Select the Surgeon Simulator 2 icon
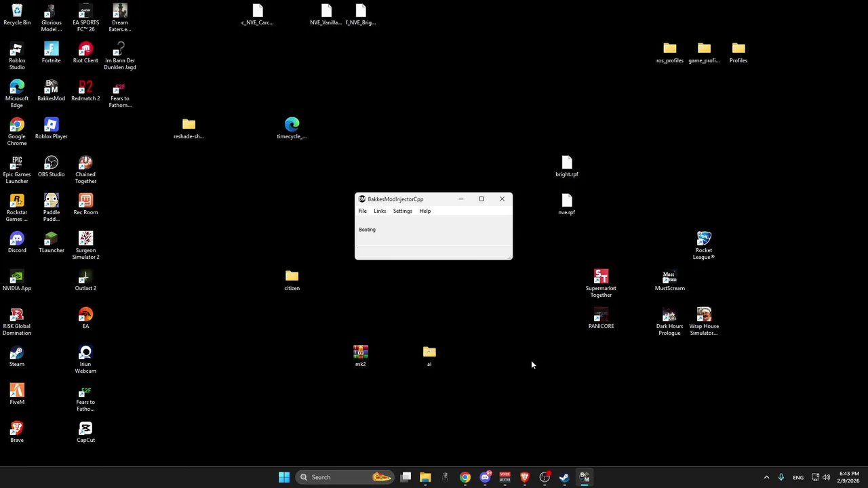This screenshot has width=868, height=488. point(85,246)
